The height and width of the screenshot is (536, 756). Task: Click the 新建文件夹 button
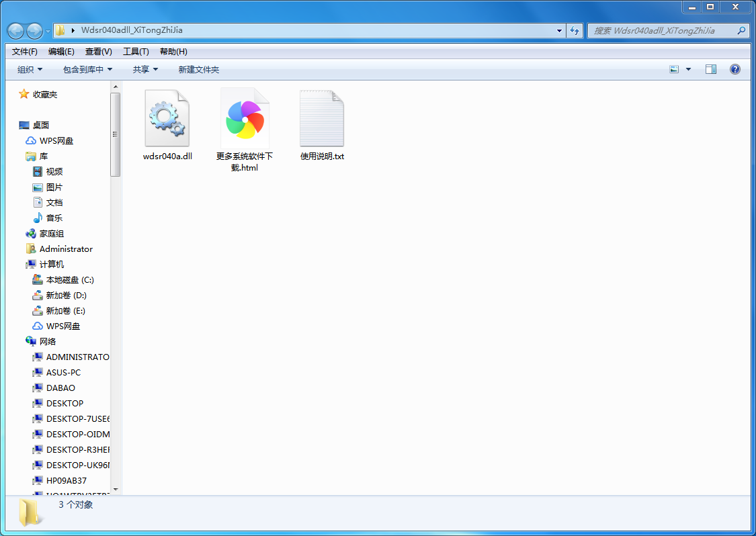pyautogui.click(x=199, y=69)
